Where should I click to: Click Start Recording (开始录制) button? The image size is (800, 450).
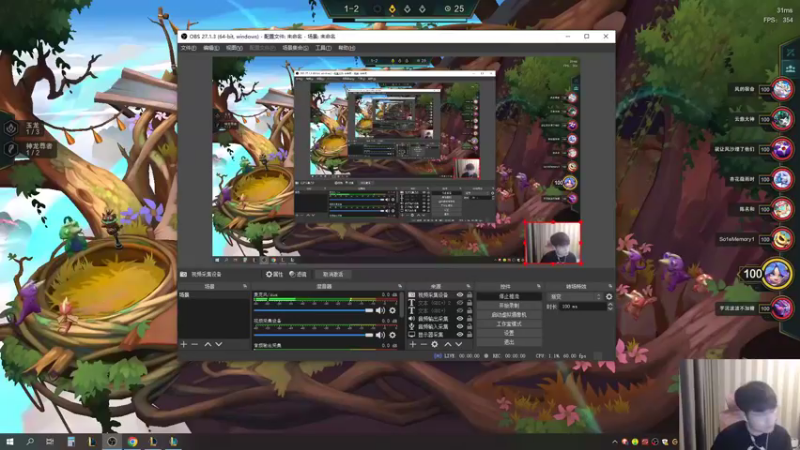(x=509, y=306)
